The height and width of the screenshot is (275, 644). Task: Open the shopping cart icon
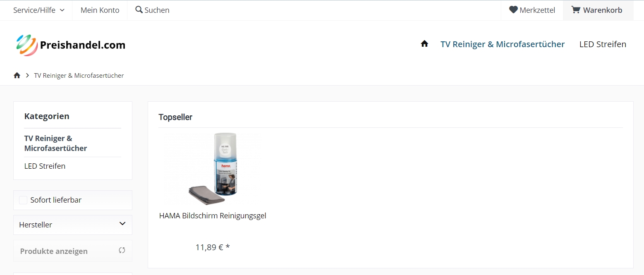(x=575, y=10)
